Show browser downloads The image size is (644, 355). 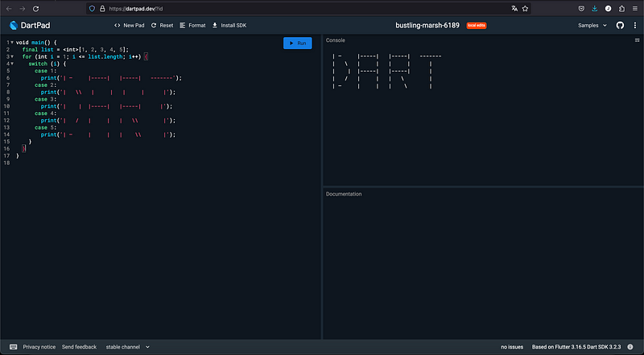(595, 9)
